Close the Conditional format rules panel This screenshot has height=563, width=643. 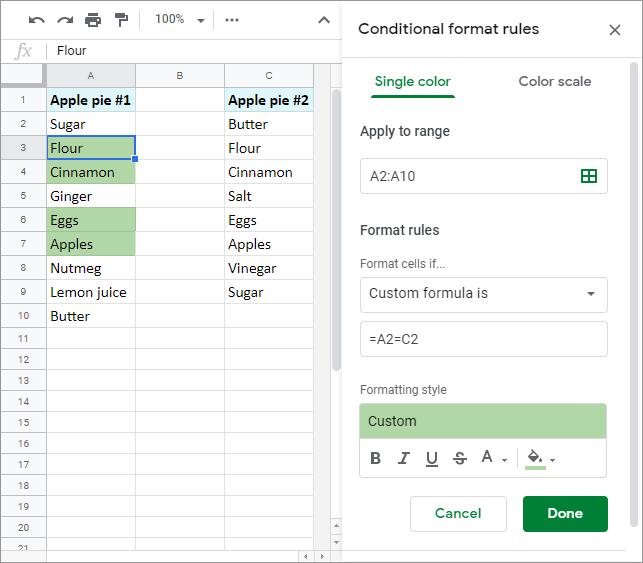(x=615, y=30)
